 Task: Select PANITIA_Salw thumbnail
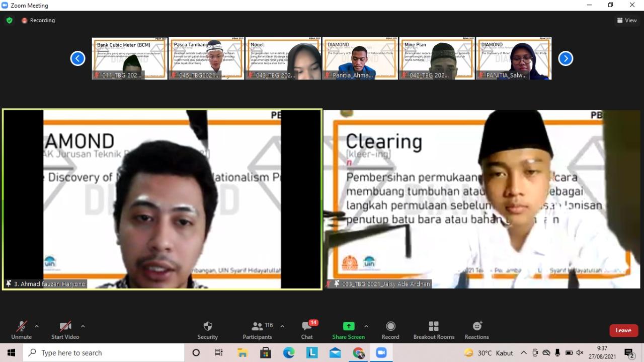click(514, 58)
